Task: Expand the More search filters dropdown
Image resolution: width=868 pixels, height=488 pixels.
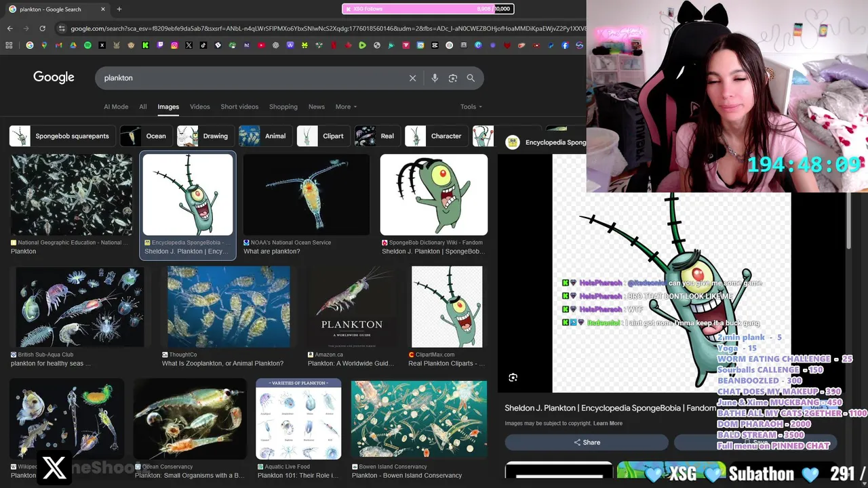Action: tap(346, 106)
